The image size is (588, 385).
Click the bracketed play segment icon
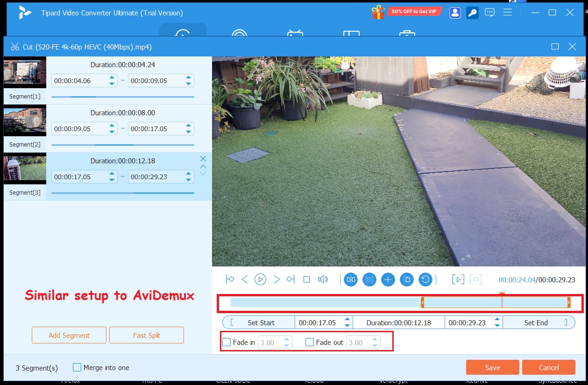(x=458, y=280)
